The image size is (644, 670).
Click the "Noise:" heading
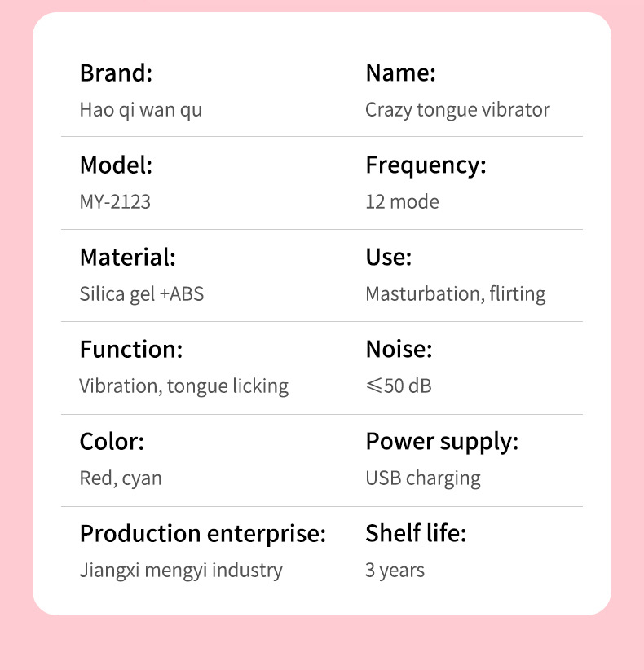(x=399, y=350)
